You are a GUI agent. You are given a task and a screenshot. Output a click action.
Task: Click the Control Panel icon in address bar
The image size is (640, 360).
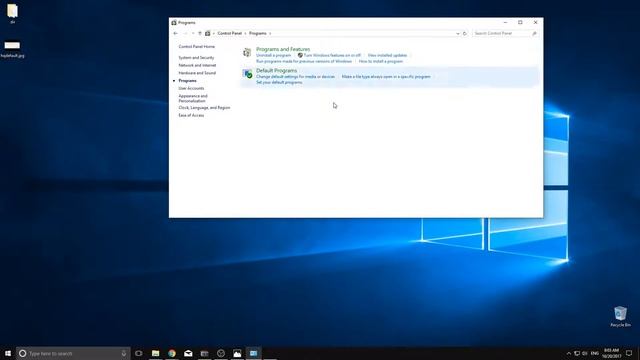click(x=208, y=33)
